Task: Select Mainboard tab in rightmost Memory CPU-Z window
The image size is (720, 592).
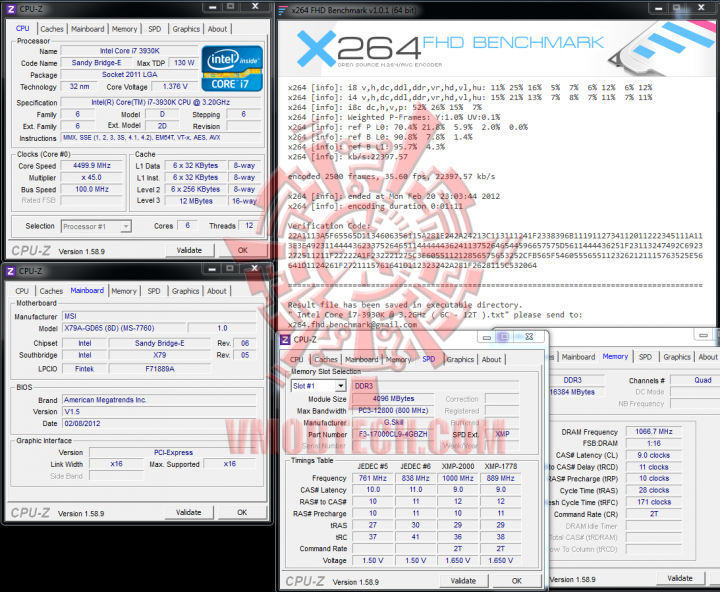Action: [x=578, y=357]
